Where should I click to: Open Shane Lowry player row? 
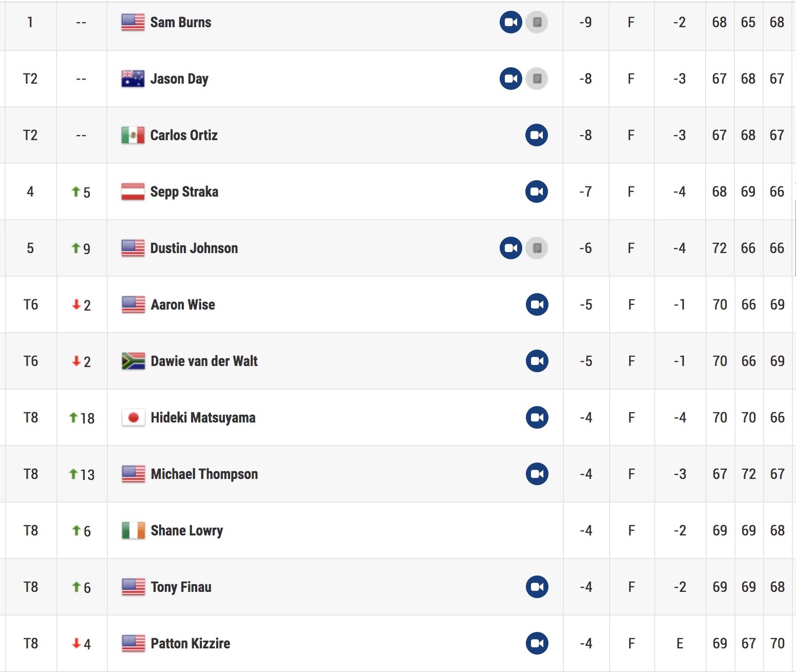[398, 530]
